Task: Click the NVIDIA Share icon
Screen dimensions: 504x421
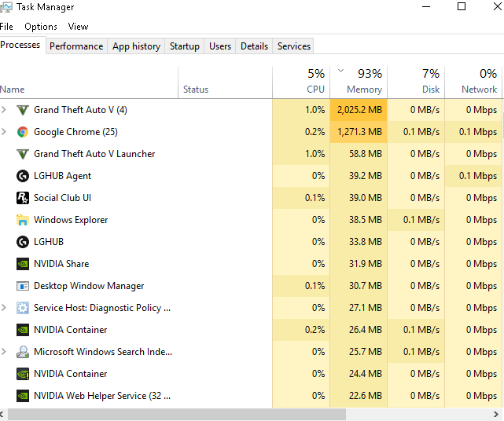Action: tap(23, 264)
